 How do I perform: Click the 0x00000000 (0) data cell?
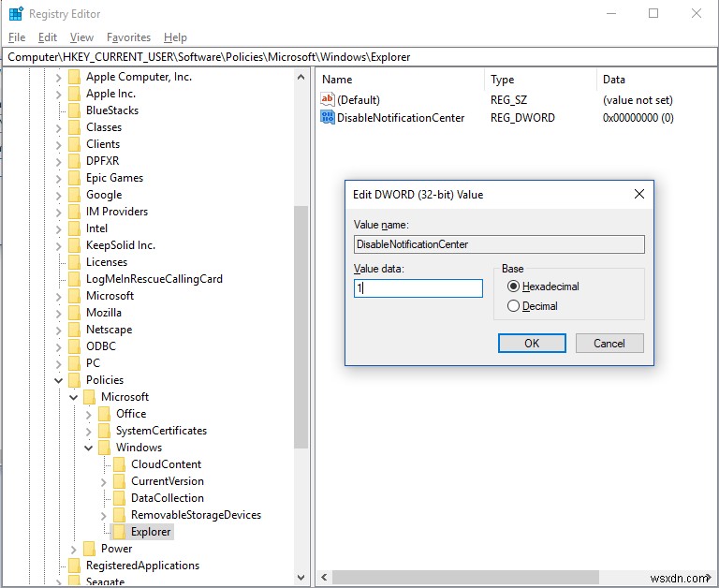click(638, 118)
